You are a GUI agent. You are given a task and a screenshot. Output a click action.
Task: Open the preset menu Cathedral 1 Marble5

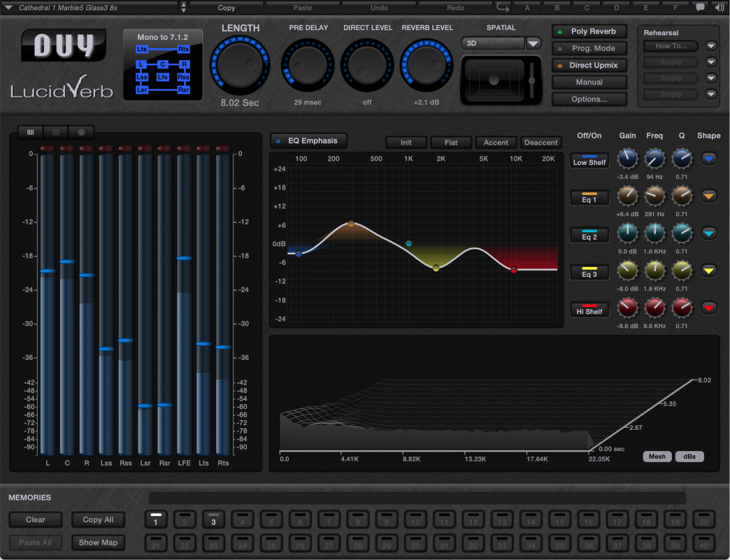pyautogui.click(x=93, y=8)
